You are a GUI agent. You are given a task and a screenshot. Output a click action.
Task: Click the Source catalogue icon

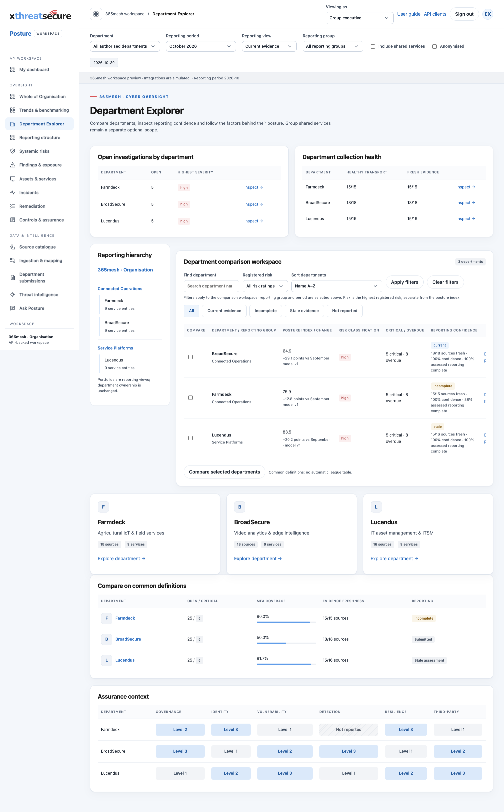point(13,247)
